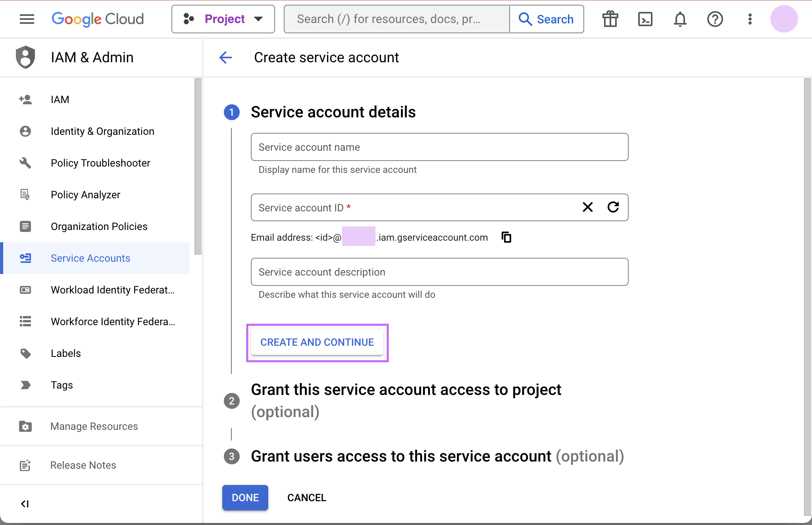Cancel the service account creation
Image resolution: width=812 pixels, height=525 pixels.
point(306,497)
